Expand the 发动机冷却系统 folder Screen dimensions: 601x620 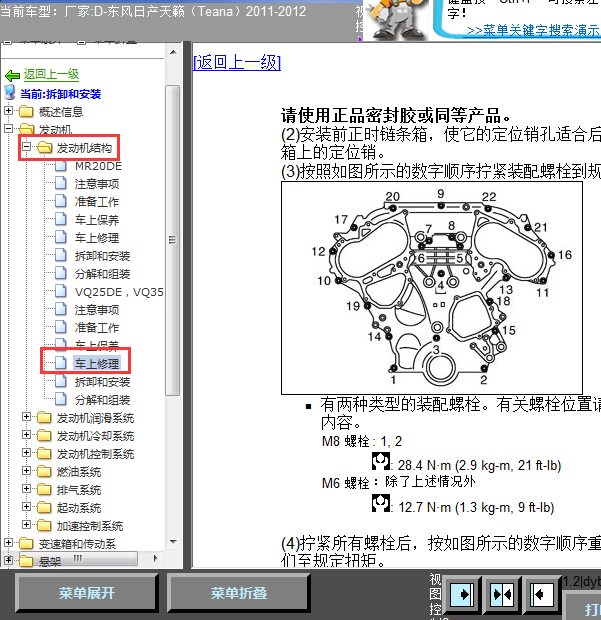pyautogui.click(x=26, y=435)
